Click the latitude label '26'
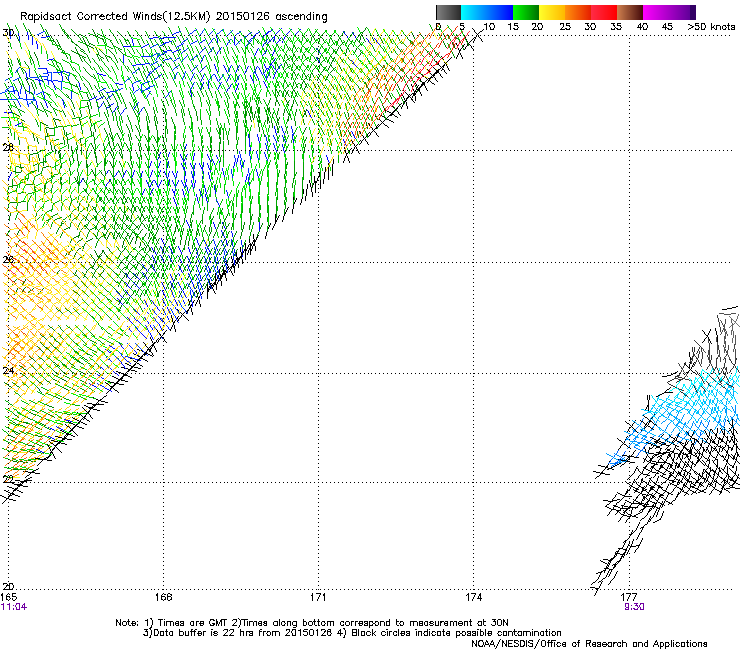 [8, 260]
